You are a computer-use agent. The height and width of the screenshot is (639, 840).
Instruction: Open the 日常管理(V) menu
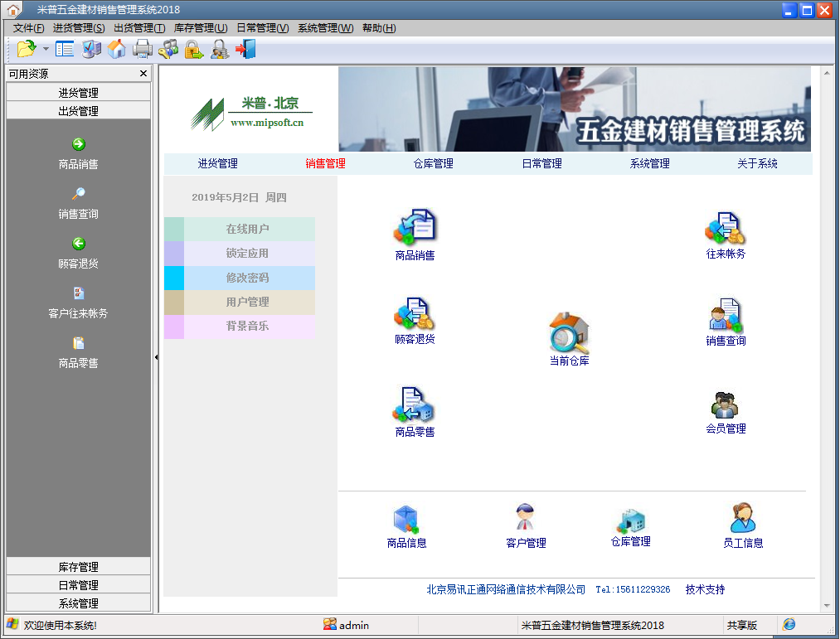click(x=262, y=28)
